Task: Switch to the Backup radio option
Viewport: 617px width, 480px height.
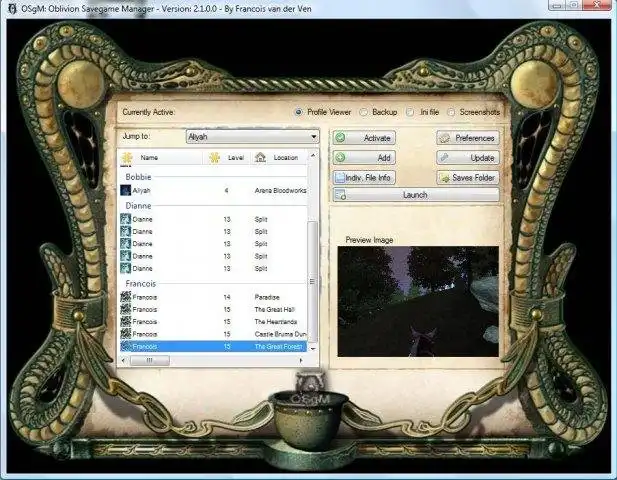Action: click(x=364, y=113)
